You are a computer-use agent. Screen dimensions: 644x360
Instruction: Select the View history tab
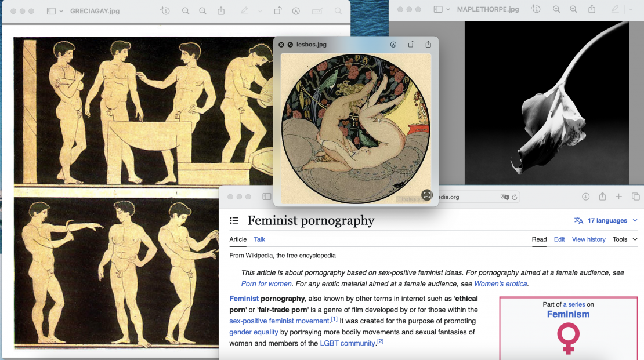pos(588,239)
